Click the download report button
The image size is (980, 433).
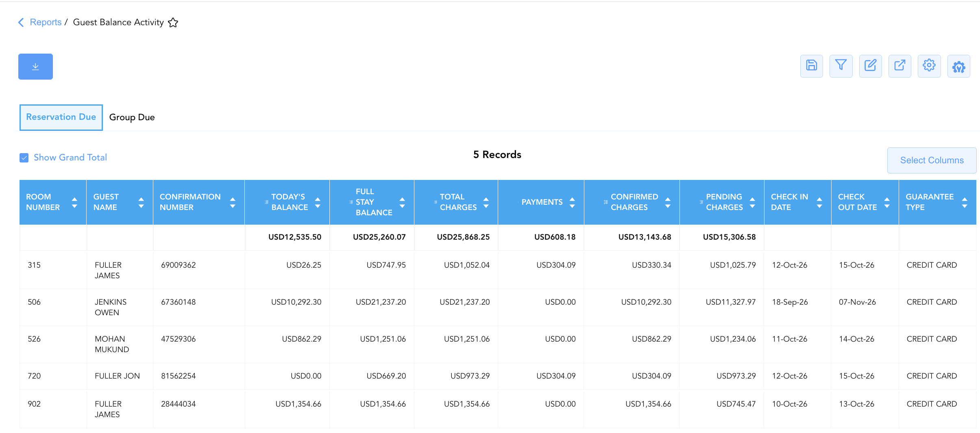(x=35, y=67)
